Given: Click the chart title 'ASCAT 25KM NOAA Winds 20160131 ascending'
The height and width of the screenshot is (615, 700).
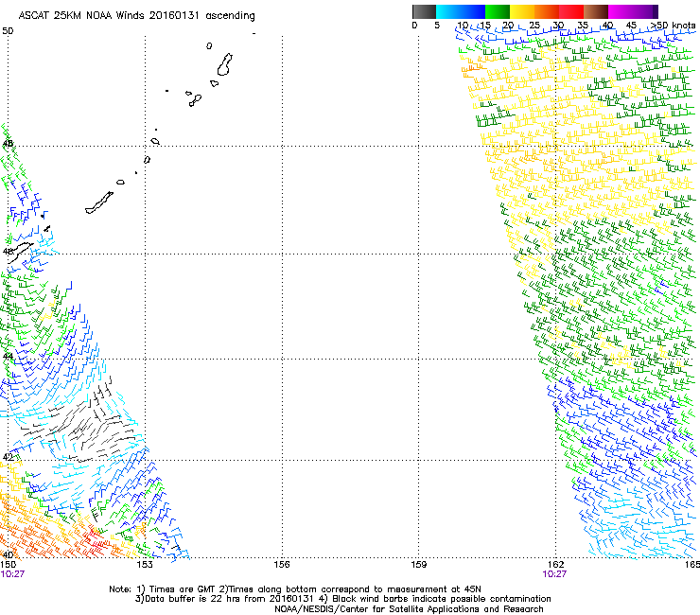Looking at the screenshot, I should click(x=136, y=16).
